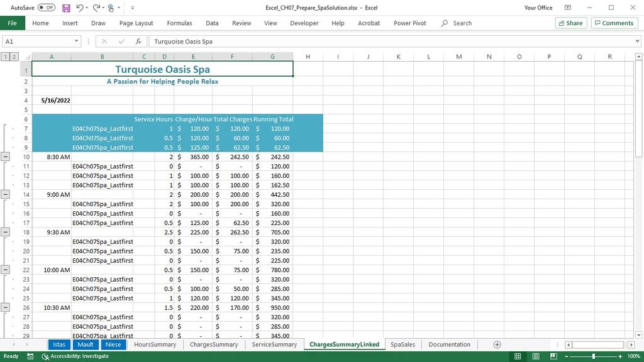Image resolution: width=644 pixels, height=362 pixels.
Task: Select the Mault sheet tab
Action: [86, 344]
